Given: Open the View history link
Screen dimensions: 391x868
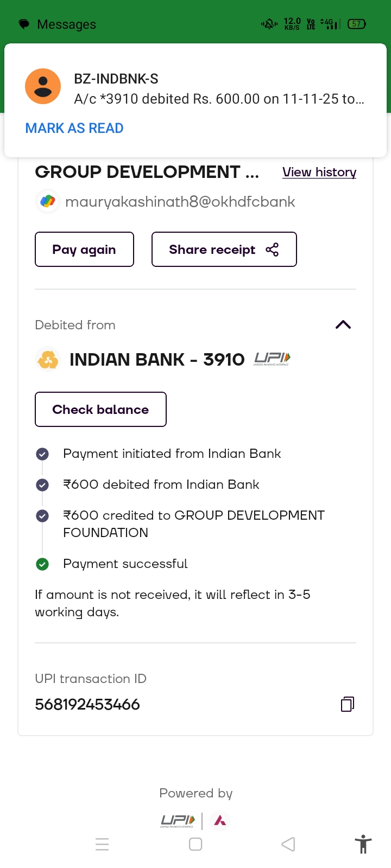Looking at the screenshot, I should point(319,172).
